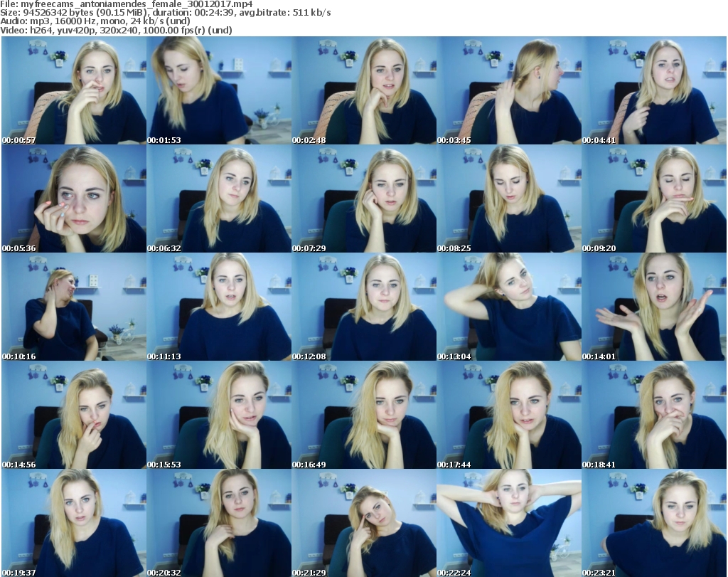Click the Video line showing h264 320x240
The height and width of the screenshot is (577, 728).
pyautogui.click(x=116, y=30)
